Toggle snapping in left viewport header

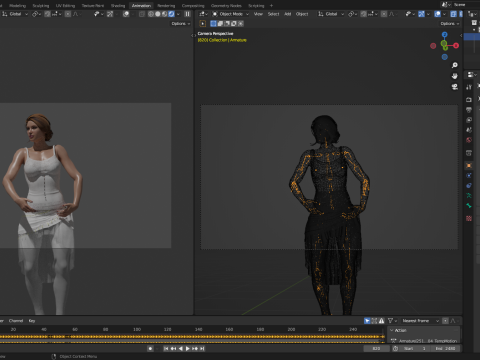[x=47, y=14]
